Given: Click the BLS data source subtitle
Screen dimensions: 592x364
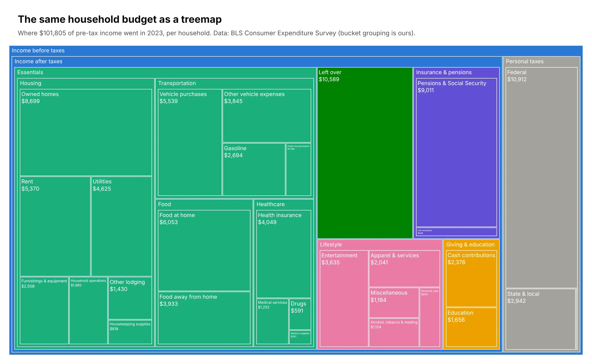Looking at the screenshot, I should (x=217, y=33).
